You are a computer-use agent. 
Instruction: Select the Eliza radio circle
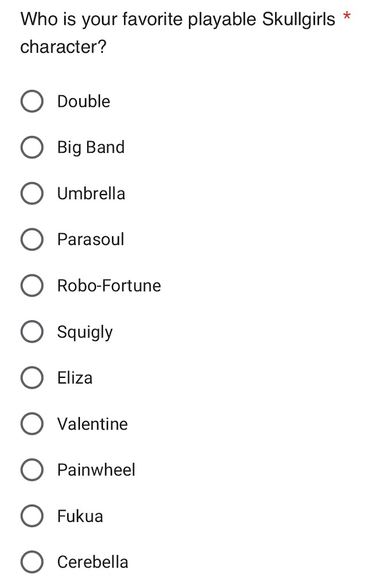pyautogui.click(x=32, y=378)
